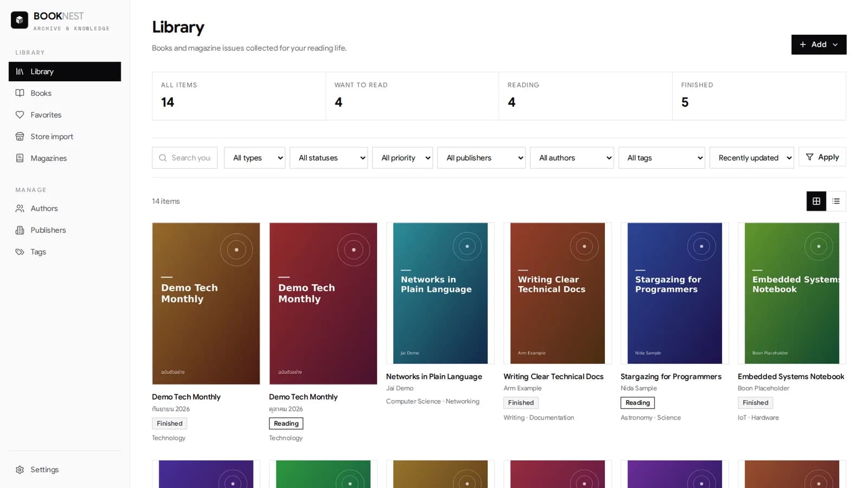
Task: Click the gear icon beside Settings
Action: tap(20, 470)
